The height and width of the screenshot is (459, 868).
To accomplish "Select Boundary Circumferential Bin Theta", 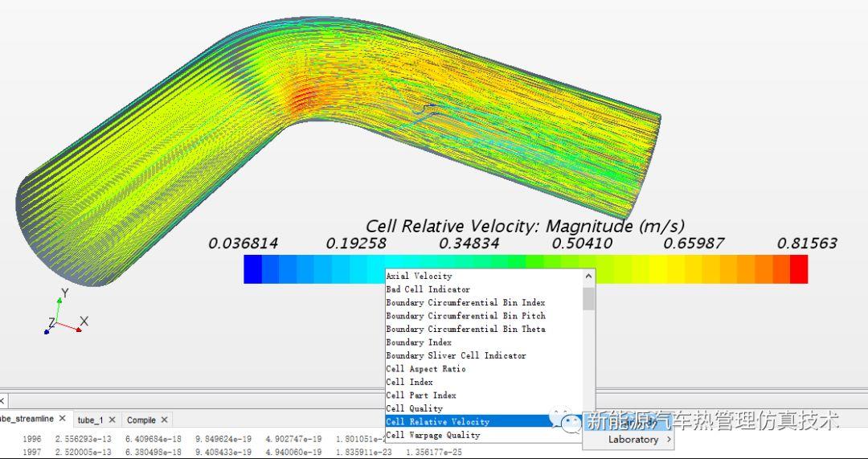I will click(x=484, y=329).
